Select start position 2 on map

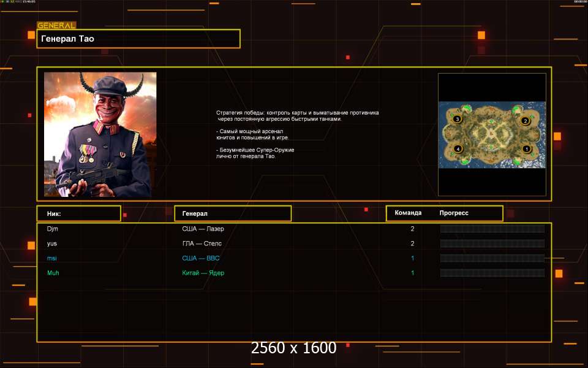pyautogui.click(x=525, y=121)
